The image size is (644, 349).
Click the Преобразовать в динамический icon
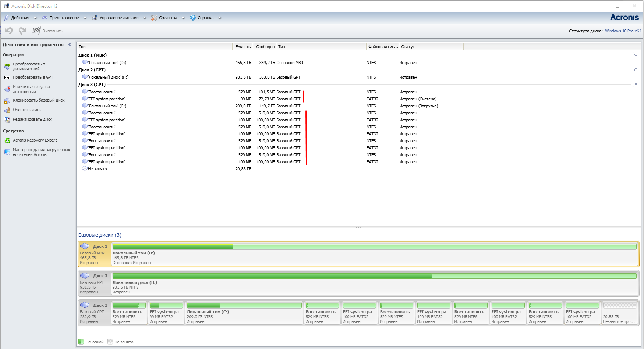pyautogui.click(x=7, y=67)
